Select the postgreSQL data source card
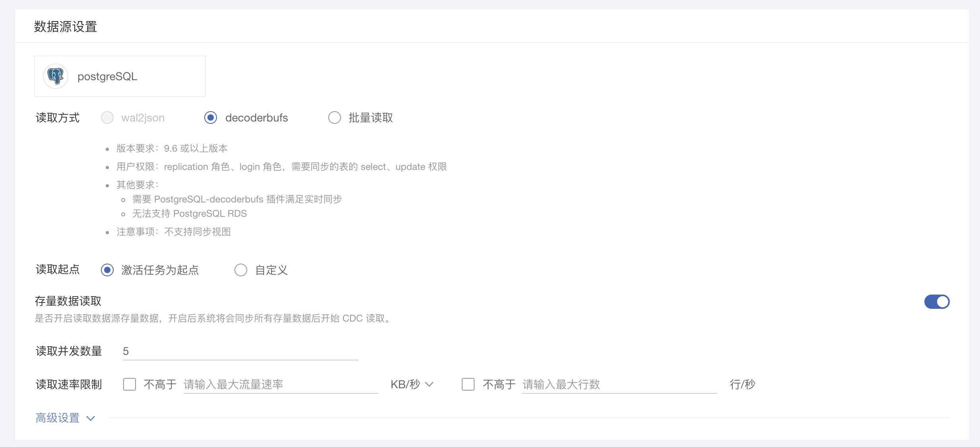 pos(120,76)
